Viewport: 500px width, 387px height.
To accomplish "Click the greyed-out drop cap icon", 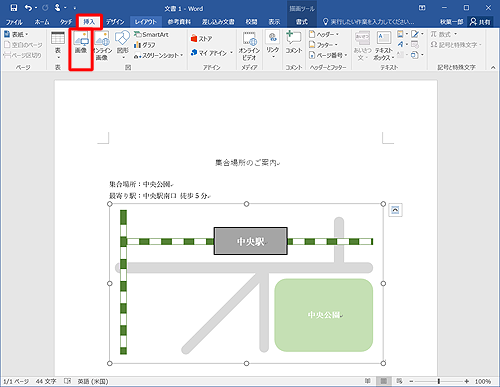I will (402, 55).
